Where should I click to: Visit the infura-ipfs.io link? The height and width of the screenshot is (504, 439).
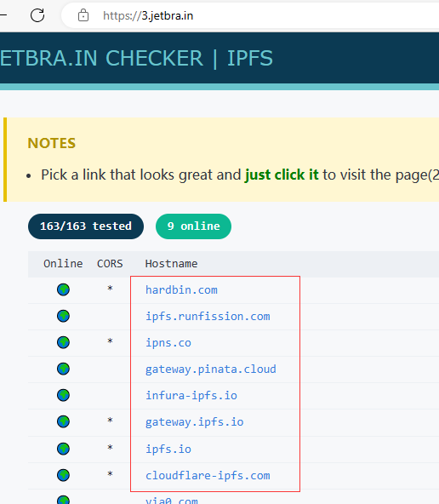click(x=191, y=395)
